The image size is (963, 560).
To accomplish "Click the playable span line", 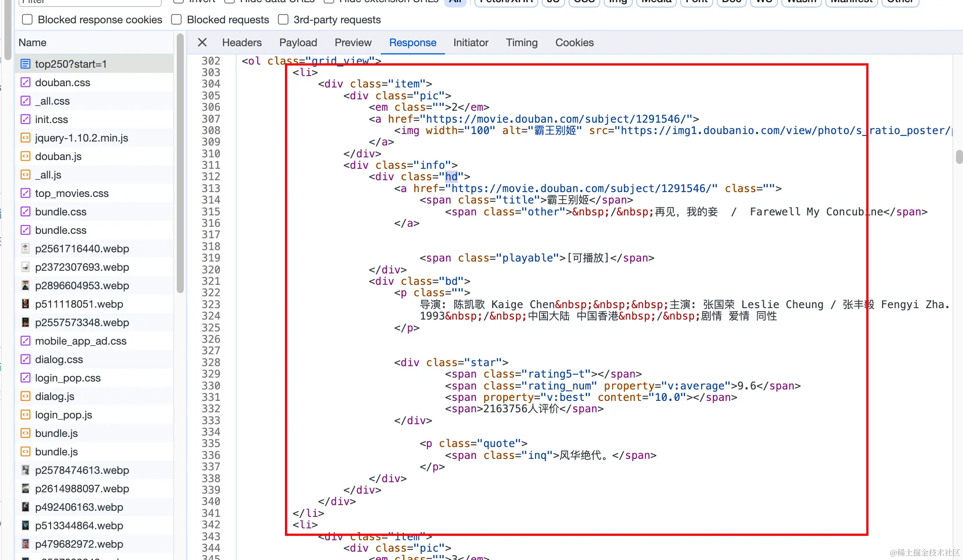I will click(x=537, y=258).
